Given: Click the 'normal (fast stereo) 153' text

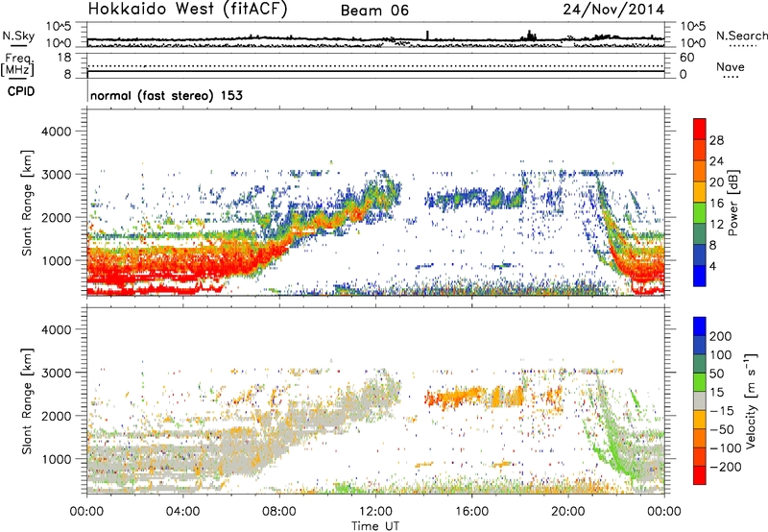Looking at the screenshot, I should (166, 95).
